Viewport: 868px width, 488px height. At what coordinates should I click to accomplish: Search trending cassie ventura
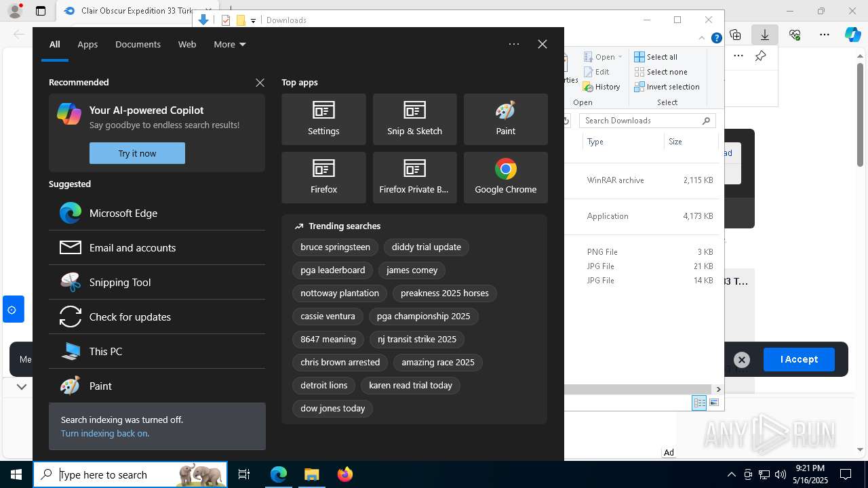(x=328, y=316)
